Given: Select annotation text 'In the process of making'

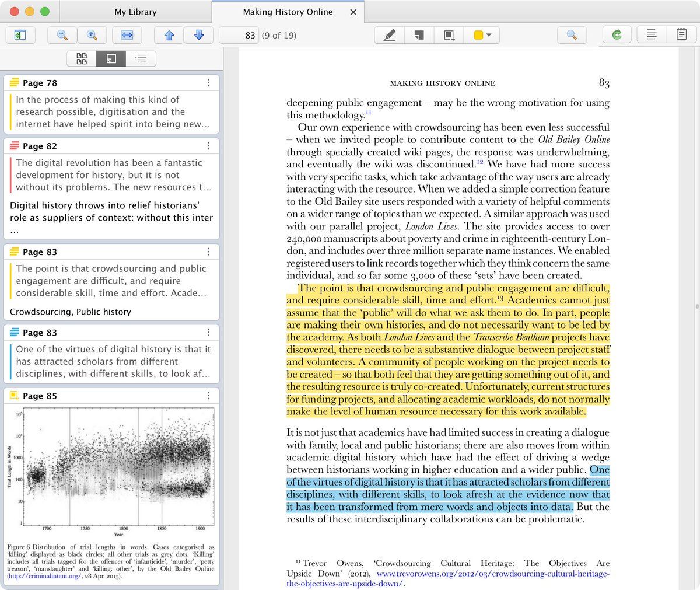Looking at the screenshot, I should pos(112,111).
